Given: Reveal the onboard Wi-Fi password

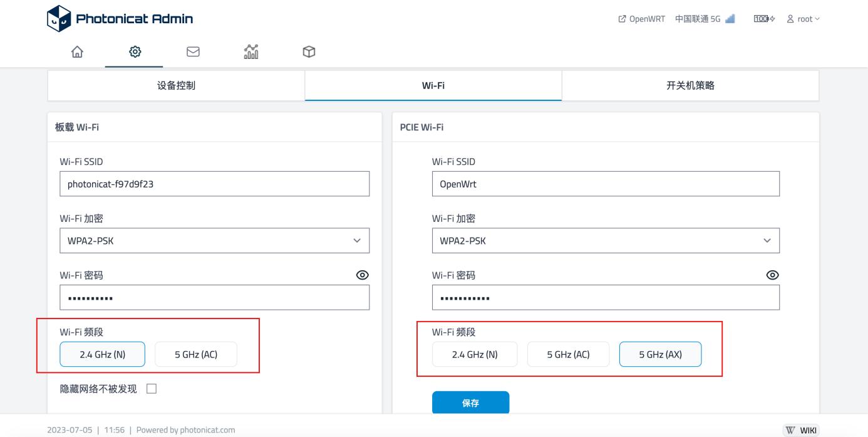Looking at the screenshot, I should 363,275.
